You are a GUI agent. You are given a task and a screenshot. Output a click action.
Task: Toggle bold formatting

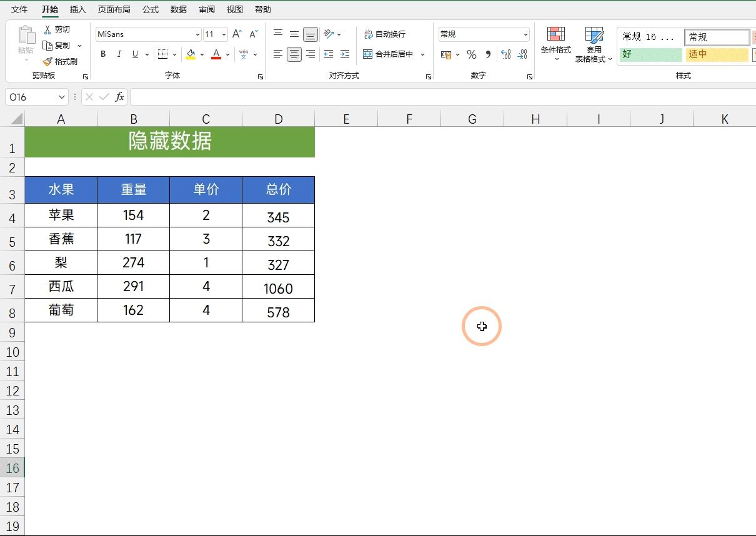[x=103, y=54]
